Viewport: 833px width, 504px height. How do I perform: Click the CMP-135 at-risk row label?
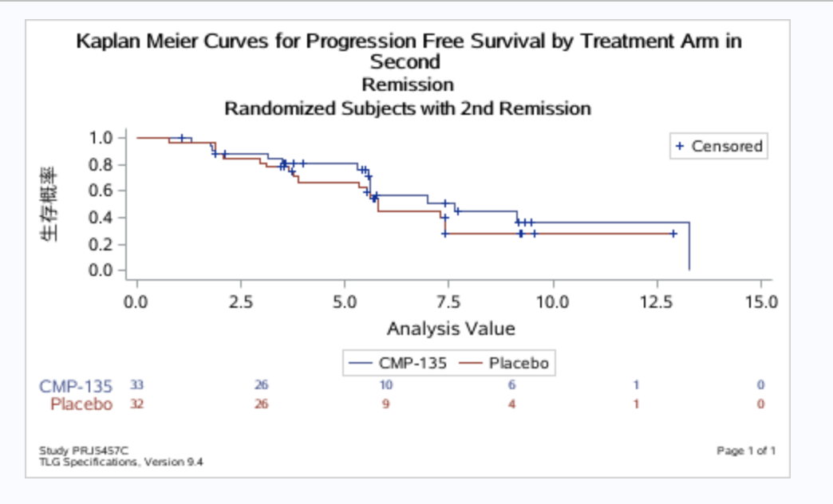coord(77,386)
